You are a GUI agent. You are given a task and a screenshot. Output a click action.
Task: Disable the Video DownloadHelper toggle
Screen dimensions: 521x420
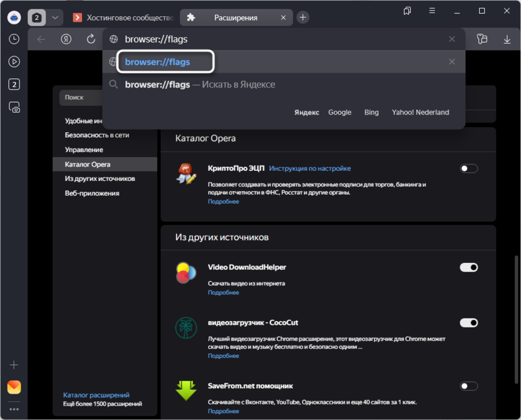468,267
